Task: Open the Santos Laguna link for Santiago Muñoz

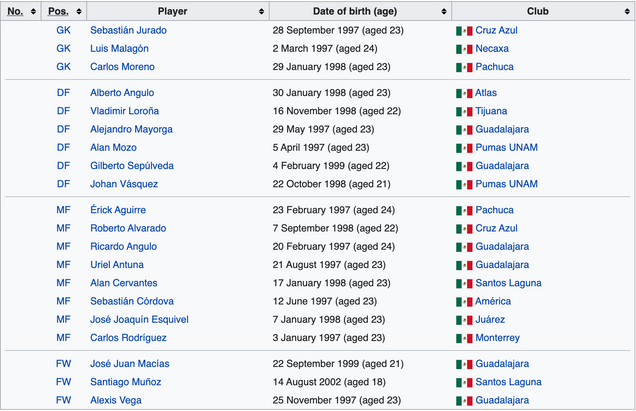Action: coord(509,382)
